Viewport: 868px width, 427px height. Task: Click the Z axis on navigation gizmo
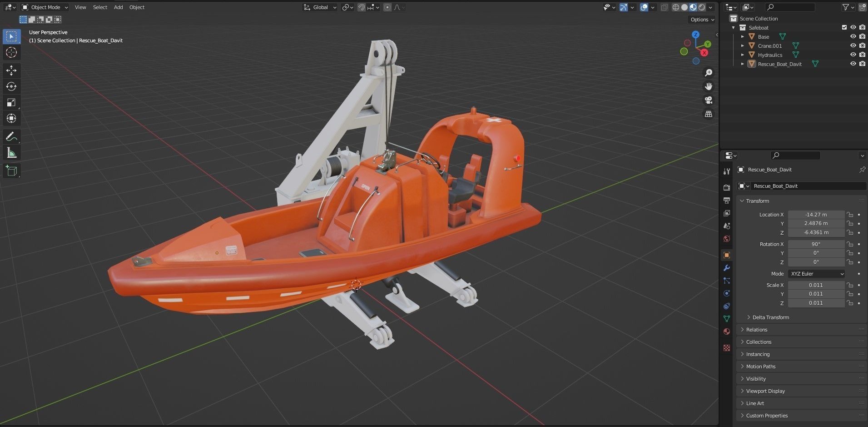point(695,35)
